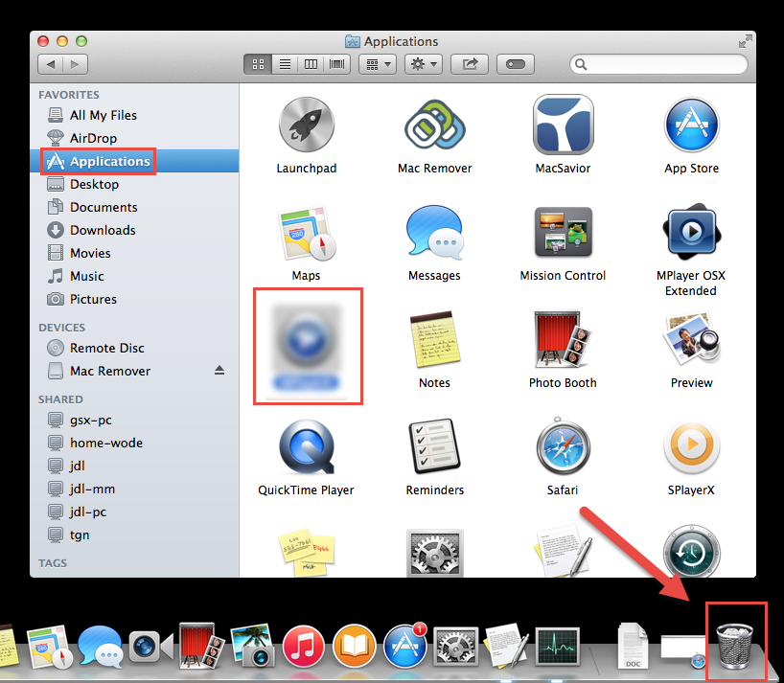The image size is (784, 683).
Task: Open Maps from the Dock
Action: 49,647
